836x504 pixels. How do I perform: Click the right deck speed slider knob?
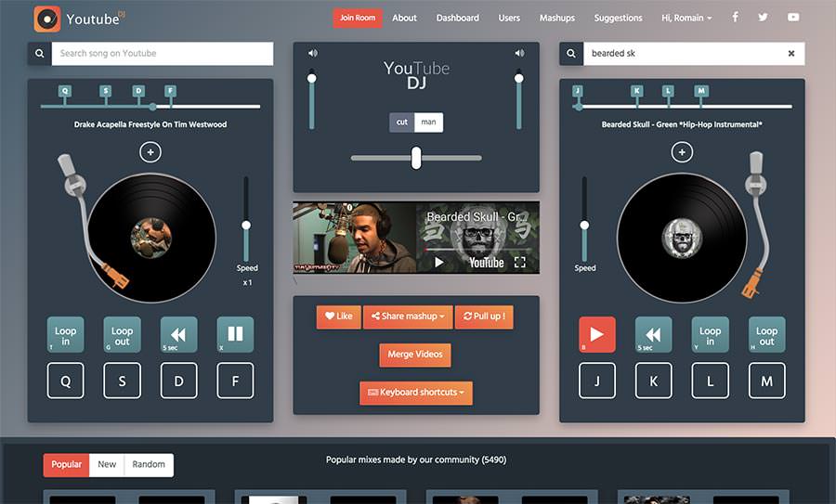tap(585, 226)
